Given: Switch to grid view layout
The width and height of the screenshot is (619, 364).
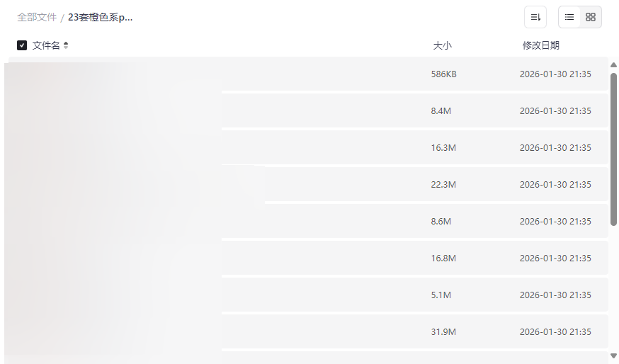Looking at the screenshot, I should 591,17.
